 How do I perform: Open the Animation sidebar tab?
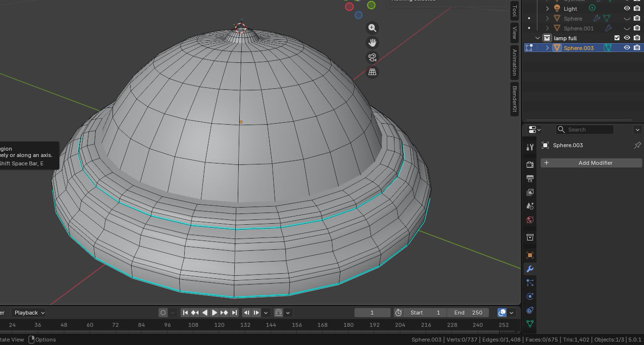514,62
